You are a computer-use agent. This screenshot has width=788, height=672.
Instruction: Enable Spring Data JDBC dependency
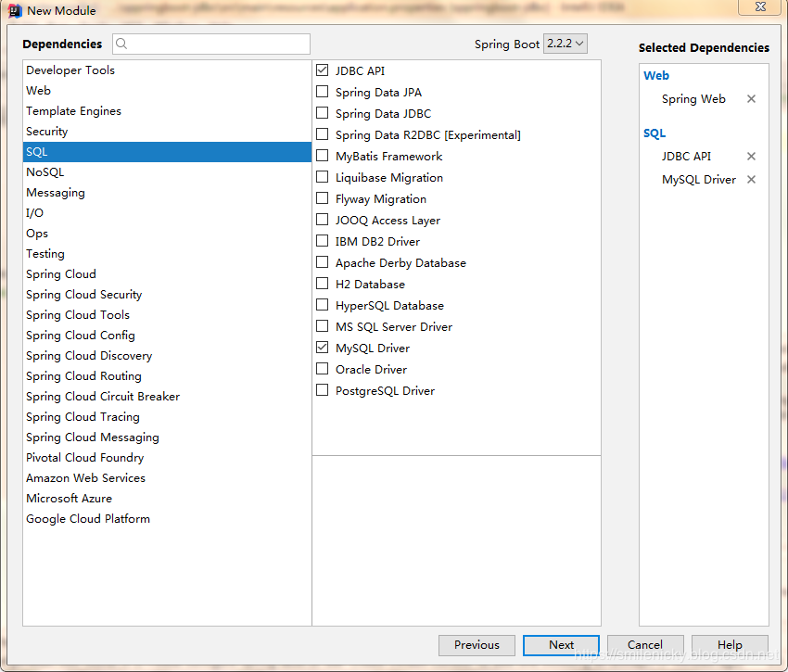click(322, 113)
